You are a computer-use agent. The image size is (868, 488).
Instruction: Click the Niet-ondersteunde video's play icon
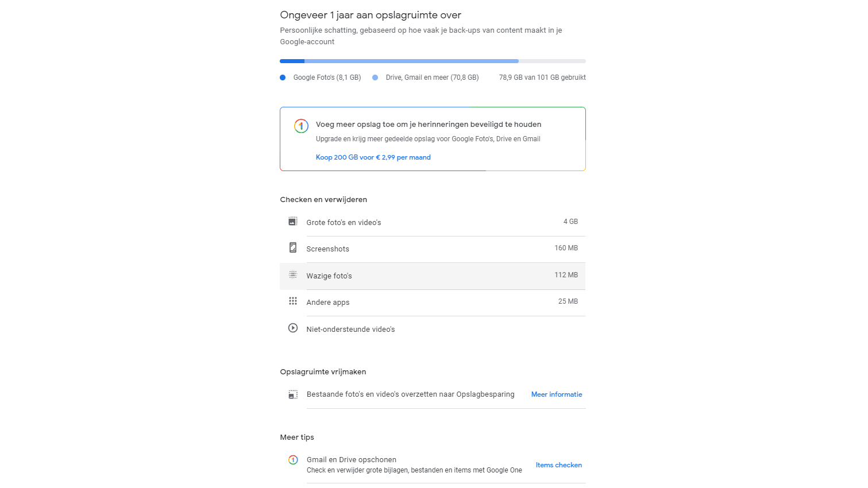[293, 328]
